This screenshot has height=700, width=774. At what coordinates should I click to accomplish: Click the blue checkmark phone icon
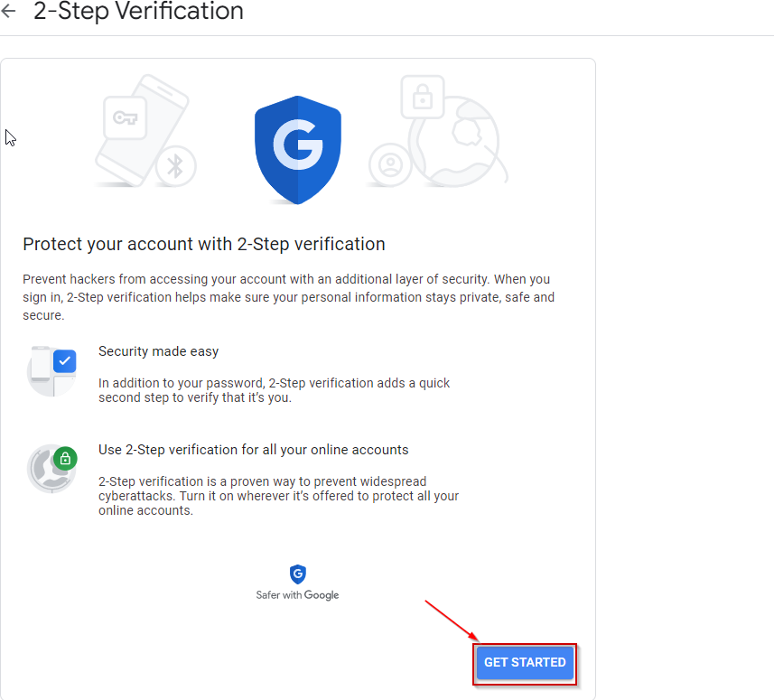pyautogui.click(x=52, y=370)
